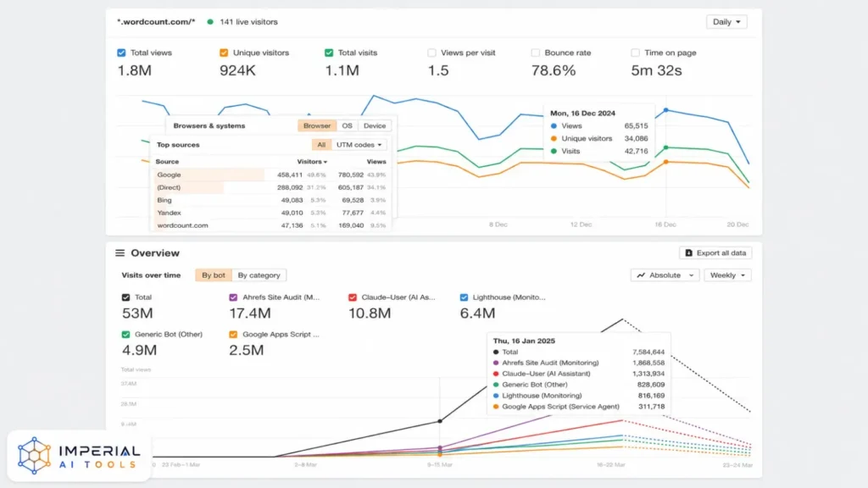This screenshot has width=868, height=488.
Task: Open the Weekly interval dropdown
Action: tap(727, 275)
